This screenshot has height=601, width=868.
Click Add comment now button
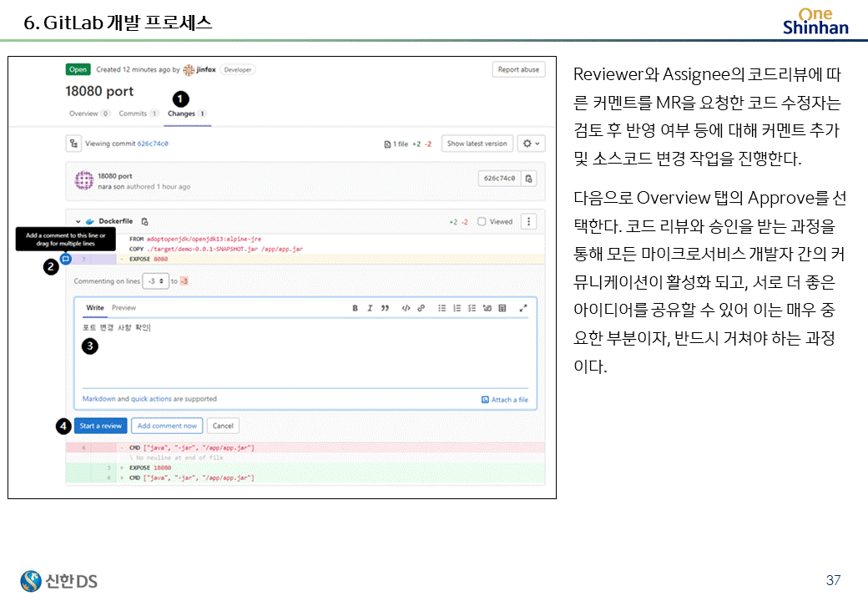[x=167, y=426]
